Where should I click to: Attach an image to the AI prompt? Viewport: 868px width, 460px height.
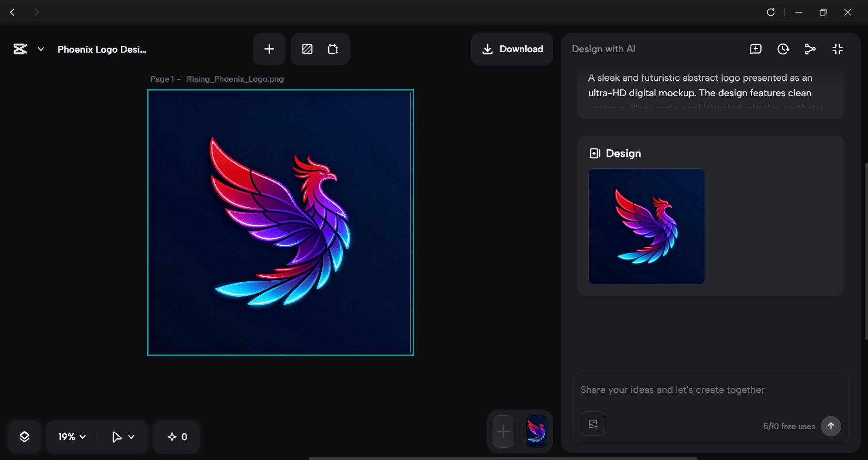[593, 424]
